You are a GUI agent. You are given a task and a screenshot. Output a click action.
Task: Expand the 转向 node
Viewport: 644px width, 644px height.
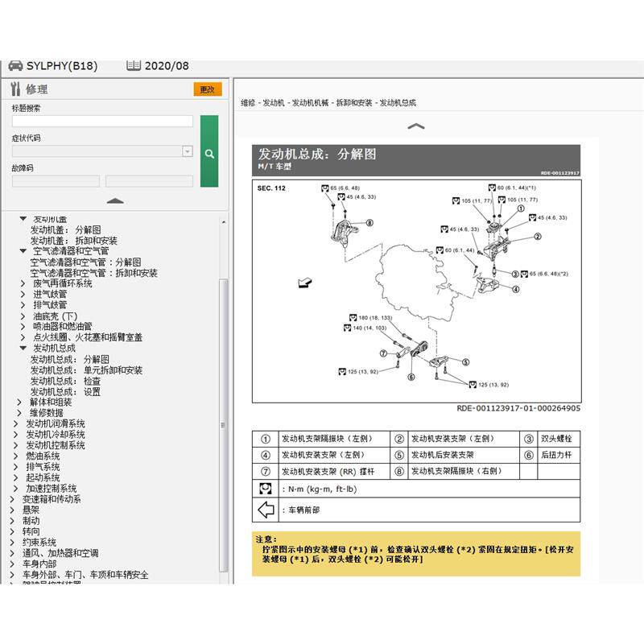[12, 531]
